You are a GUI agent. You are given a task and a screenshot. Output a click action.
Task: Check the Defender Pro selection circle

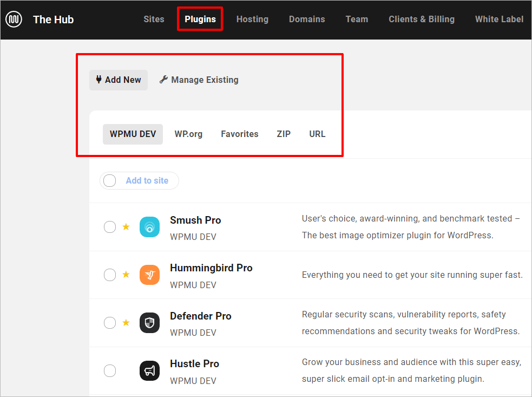coord(110,322)
